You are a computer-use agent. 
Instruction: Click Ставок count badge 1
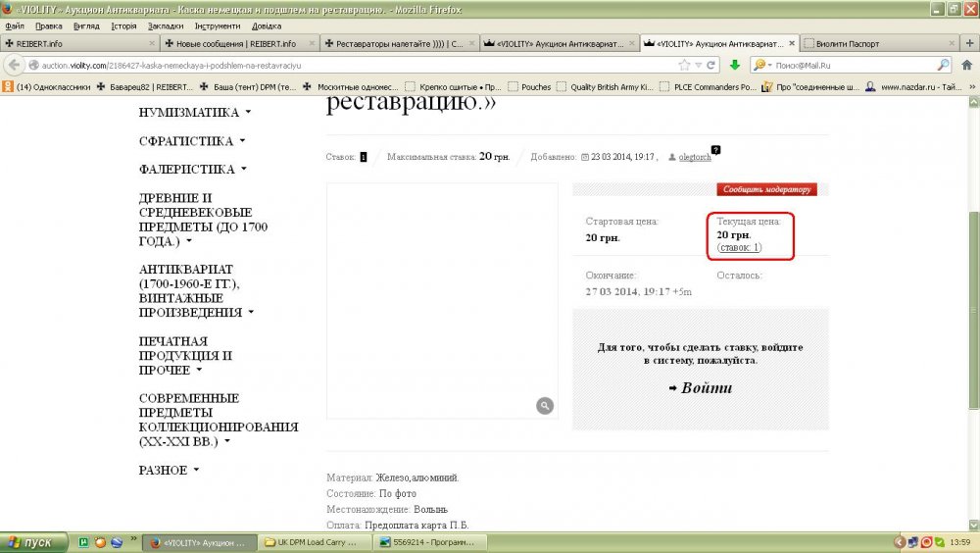[x=364, y=157]
